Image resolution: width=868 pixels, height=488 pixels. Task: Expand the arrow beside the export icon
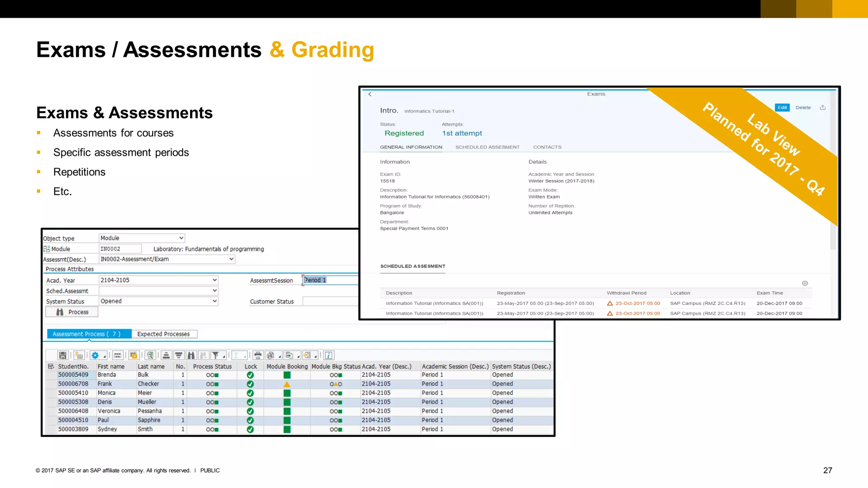(298, 357)
